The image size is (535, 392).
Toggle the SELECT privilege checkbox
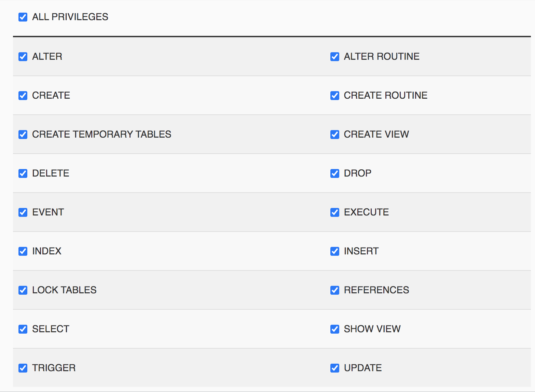pyautogui.click(x=23, y=329)
